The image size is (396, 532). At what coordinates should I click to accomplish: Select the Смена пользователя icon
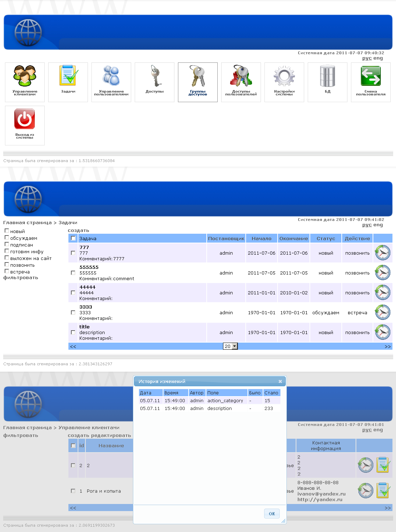pos(370,82)
